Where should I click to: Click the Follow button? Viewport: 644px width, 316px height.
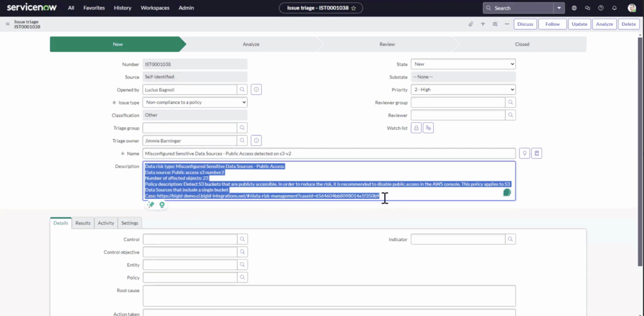click(552, 25)
